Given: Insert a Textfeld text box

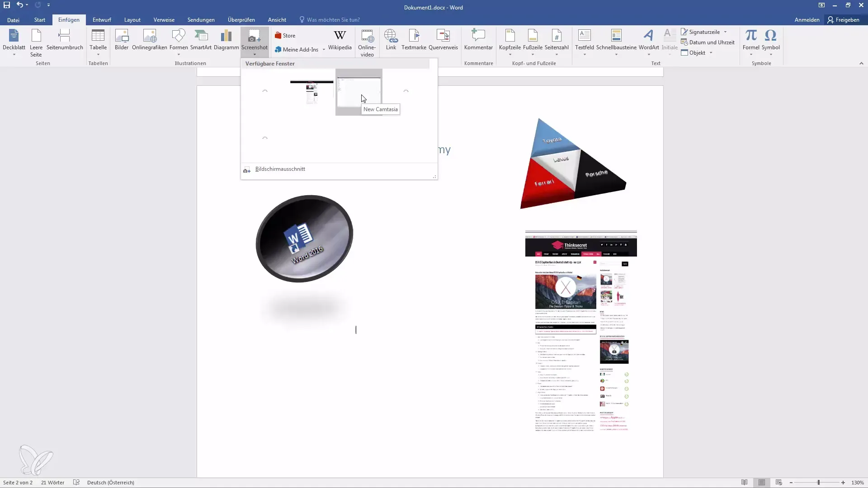Looking at the screenshot, I should pyautogui.click(x=585, y=42).
